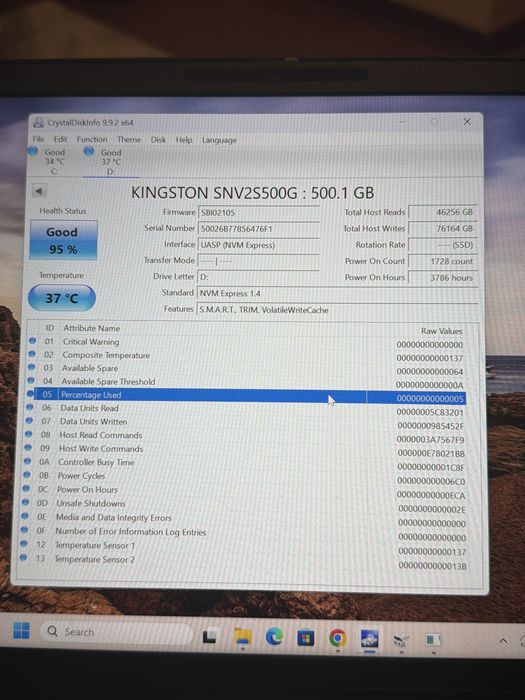Select the Percentage Used row
Screen dimensions: 525x700
tap(246, 396)
